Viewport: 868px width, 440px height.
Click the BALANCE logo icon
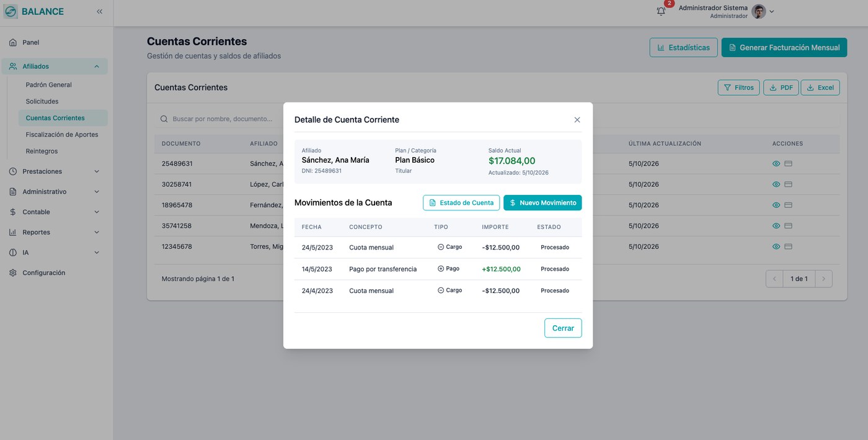pos(11,11)
